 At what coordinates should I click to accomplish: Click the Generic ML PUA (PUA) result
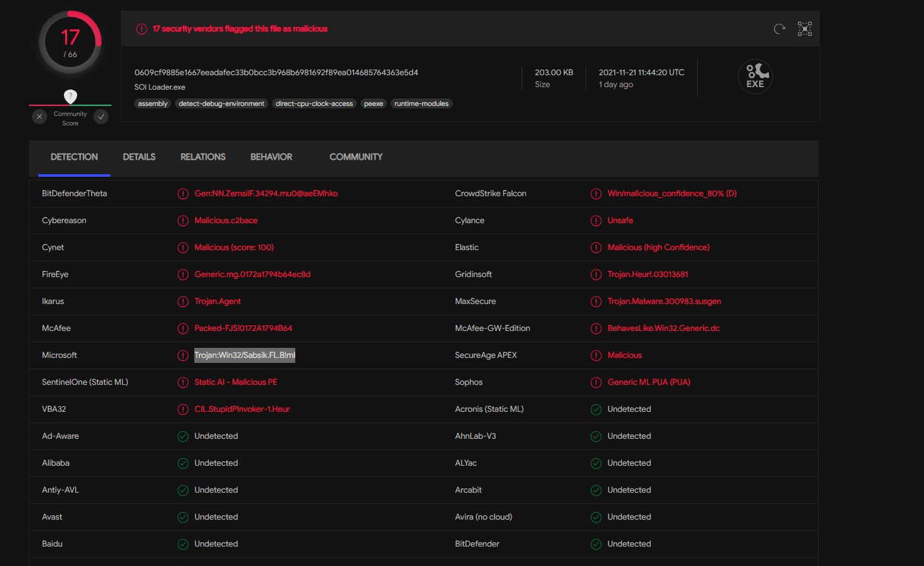649,382
